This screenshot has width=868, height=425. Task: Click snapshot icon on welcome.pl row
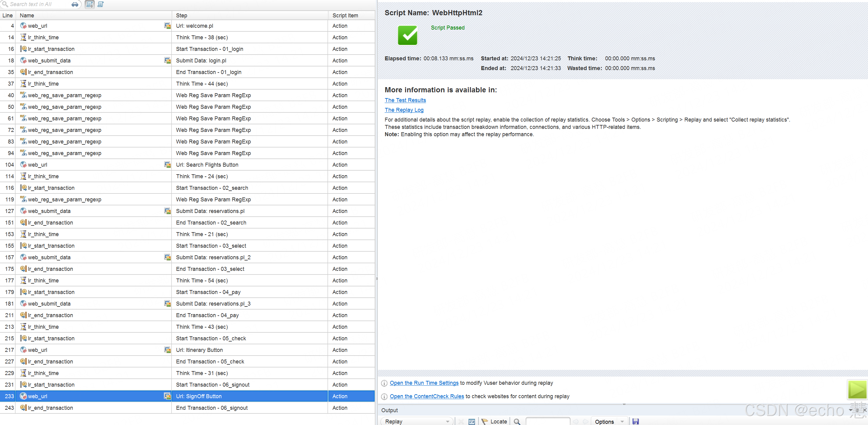coord(167,26)
